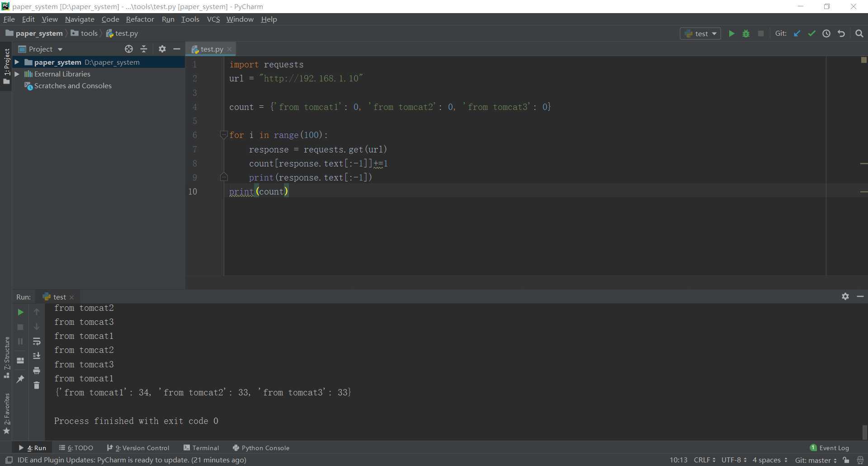
Task: Print the Run console output
Action: pos(37,371)
